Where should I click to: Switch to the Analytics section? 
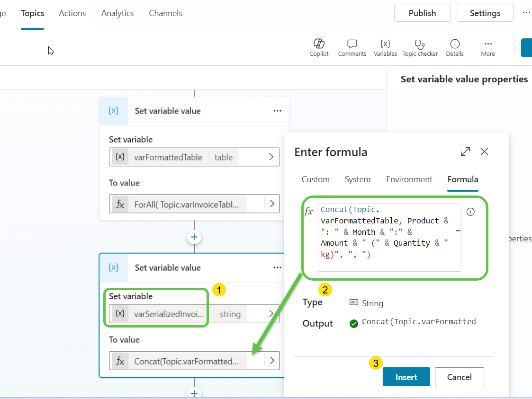coord(117,13)
